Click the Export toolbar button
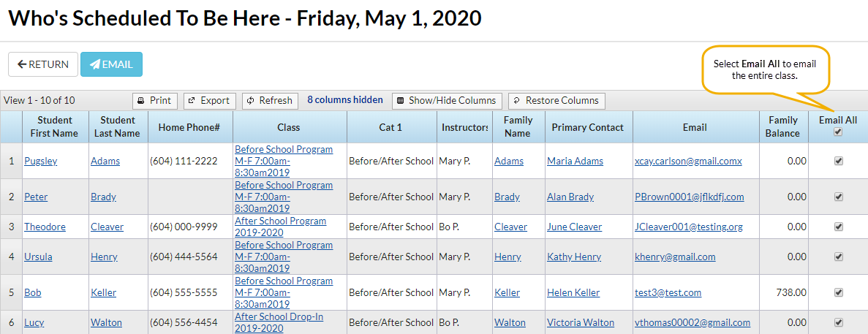The width and height of the screenshot is (868, 334). click(x=209, y=101)
